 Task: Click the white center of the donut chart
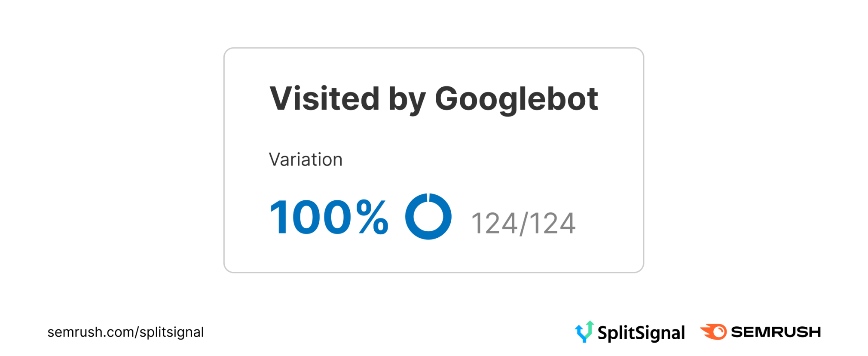coord(428,217)
